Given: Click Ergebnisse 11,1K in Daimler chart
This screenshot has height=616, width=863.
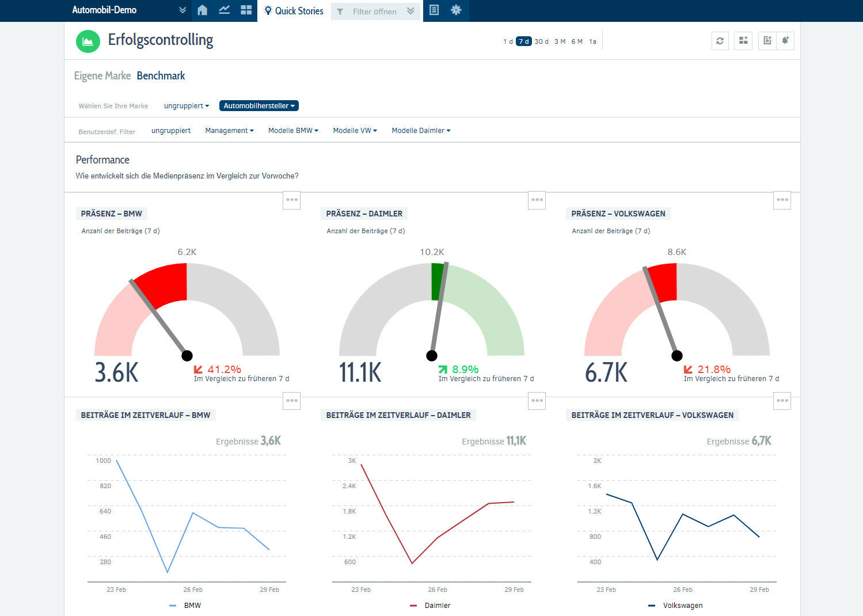Looking at the screenshot, I should point(494,441).
